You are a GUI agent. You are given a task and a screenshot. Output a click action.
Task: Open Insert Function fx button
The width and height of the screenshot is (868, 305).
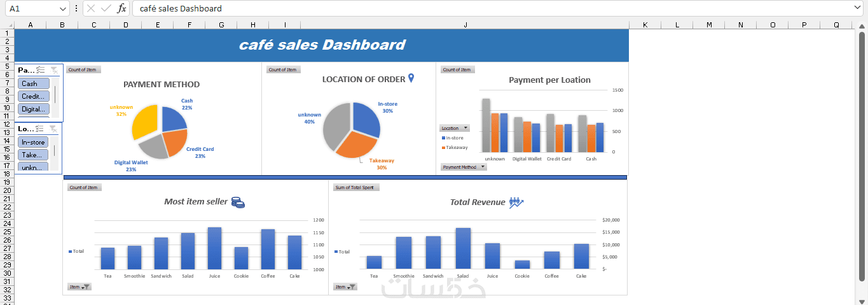pyautogui.click(x=121, y=8)
